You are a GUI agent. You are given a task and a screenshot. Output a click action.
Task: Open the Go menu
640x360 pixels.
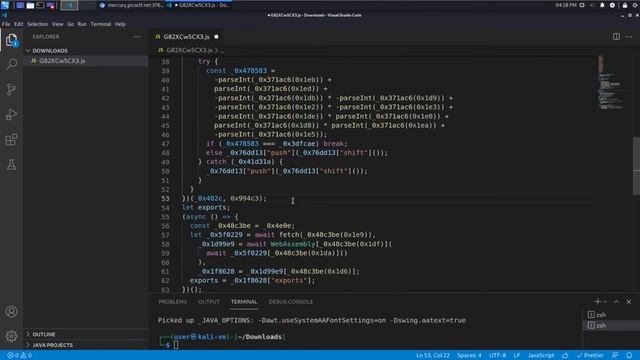[71, 24]
